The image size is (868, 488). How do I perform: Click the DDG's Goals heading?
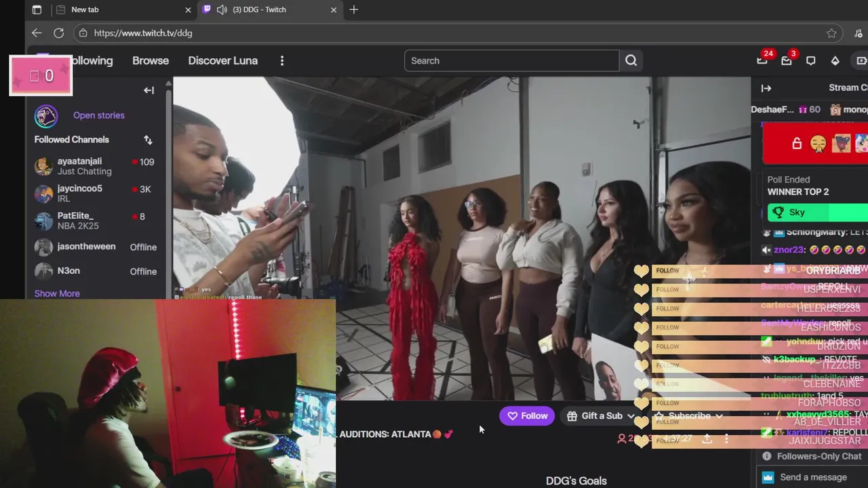[x=576, y=481]
